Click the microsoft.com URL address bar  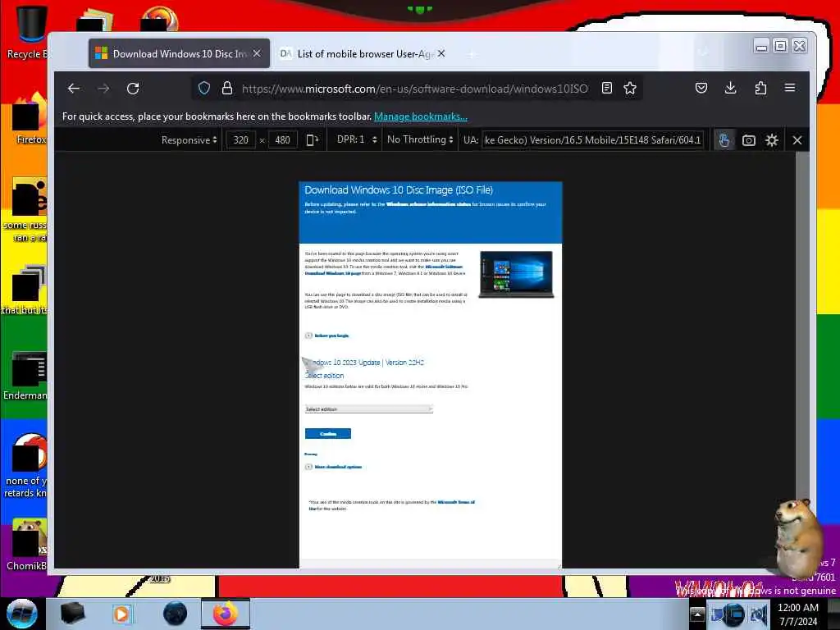click(x=414, y=89)
